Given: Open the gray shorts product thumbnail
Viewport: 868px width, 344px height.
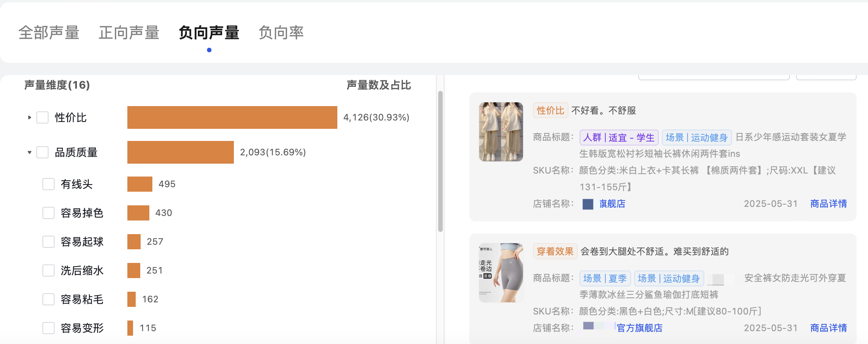Looking at the screenshot, I should point(501,273).
